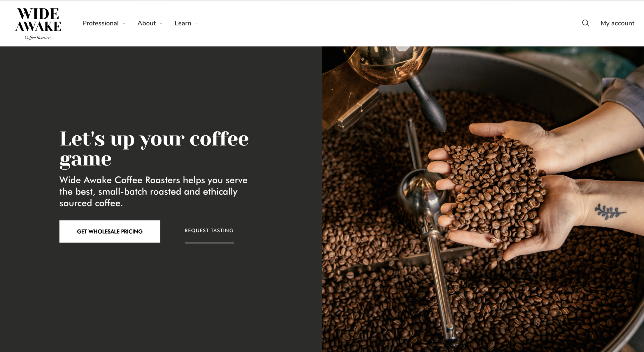Click the paragraph starting with Wide Awake Coffee Roasters helps
This screenshot has height=352, width=644.
click(x=154, y=191)
